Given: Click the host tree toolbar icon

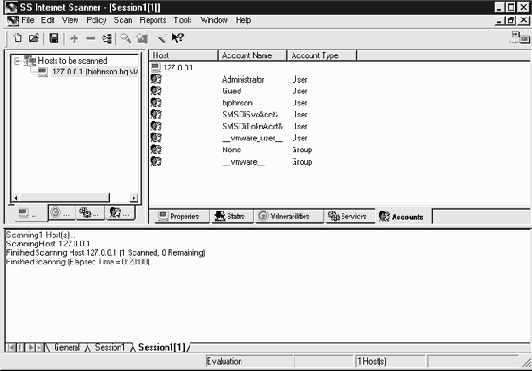Looking at the screenshot, I should 107,39.
